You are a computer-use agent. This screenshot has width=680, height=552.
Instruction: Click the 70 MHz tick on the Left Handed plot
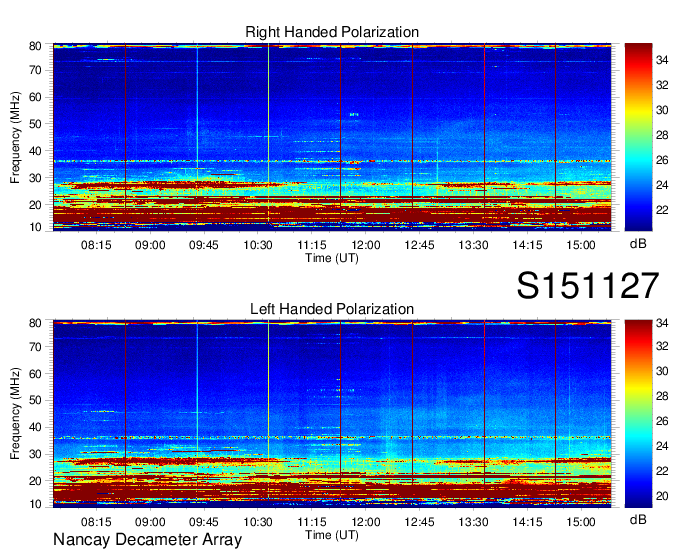(x=35, y=347)
